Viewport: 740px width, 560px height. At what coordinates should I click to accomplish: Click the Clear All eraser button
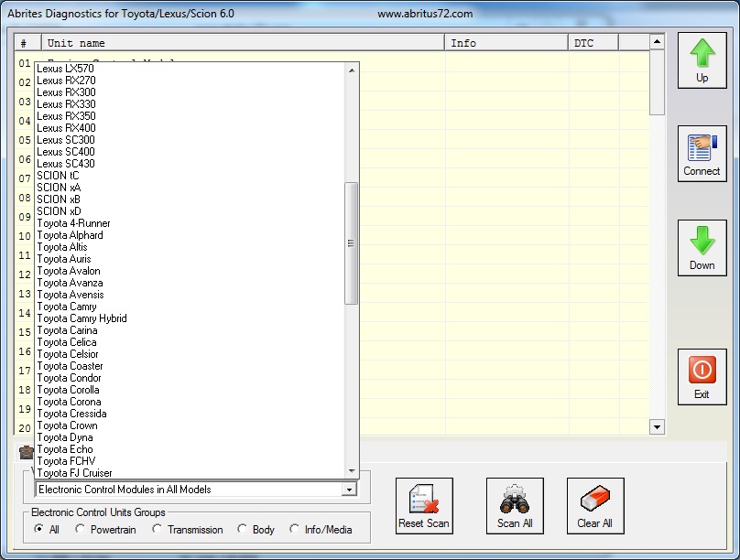coord(595,506)
